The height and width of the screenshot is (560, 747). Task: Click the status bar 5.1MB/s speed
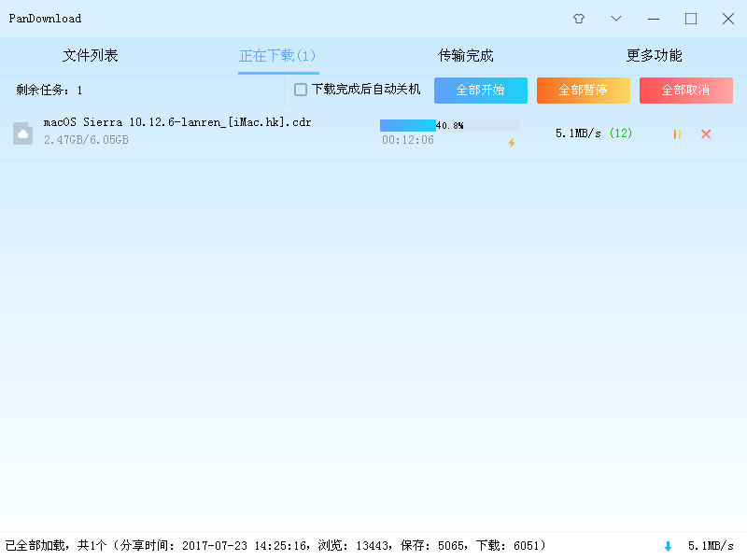point(711,546)
